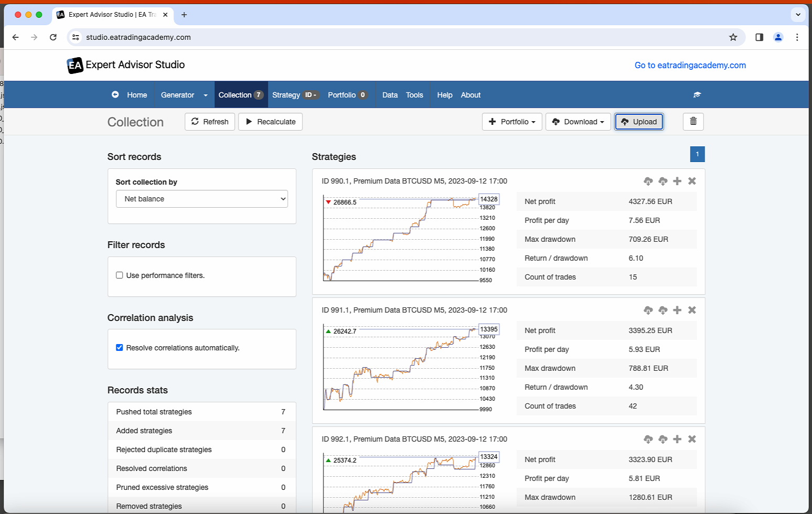Open the Data menu item
The height and width of the screenshot is (514, 812).
390,95
